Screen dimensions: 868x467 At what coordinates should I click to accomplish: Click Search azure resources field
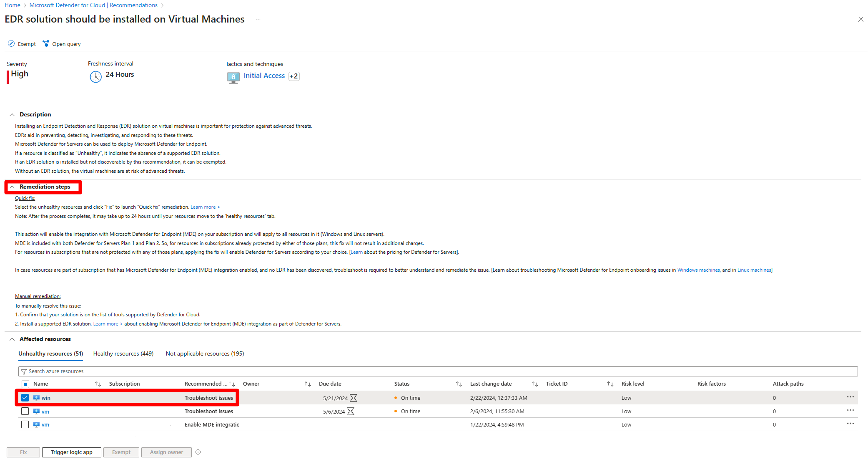(x=438, y=371)
